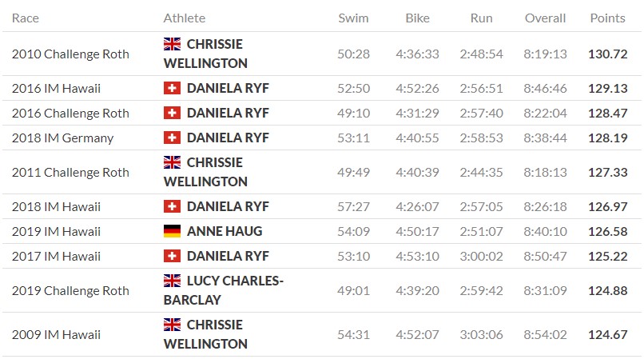Click UK flag in 2009 IM Hawaii row

coord(172,325)
